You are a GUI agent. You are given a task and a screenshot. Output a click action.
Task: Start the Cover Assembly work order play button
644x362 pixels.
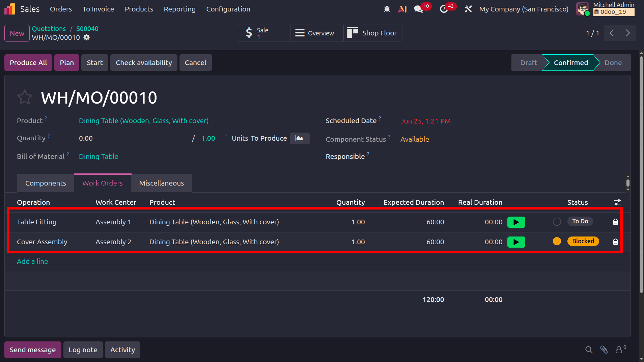(x=516, y=242)
